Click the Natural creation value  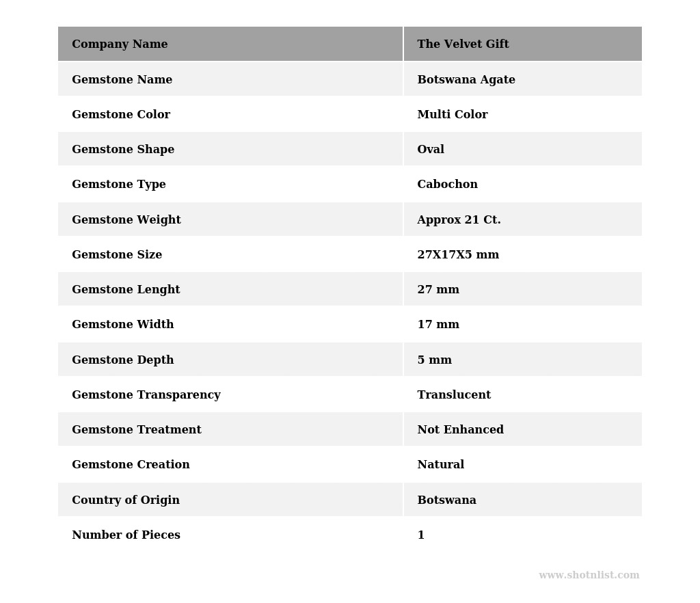click(440, 465)
